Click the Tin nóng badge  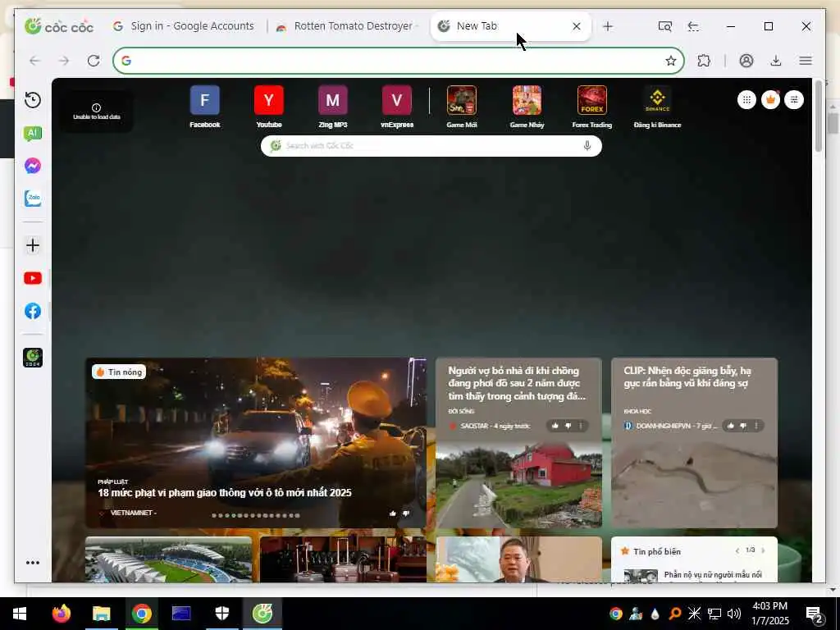point(119,372)
